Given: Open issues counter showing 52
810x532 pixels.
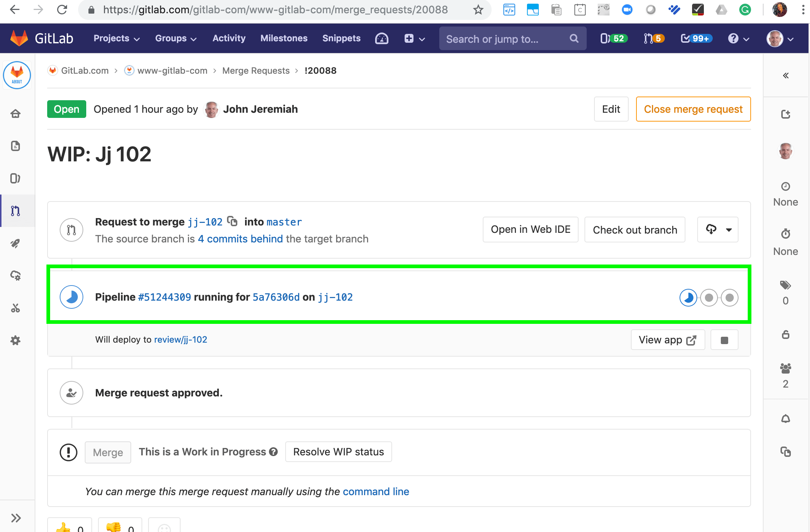Looking at the screenshot, I should 614,38.
